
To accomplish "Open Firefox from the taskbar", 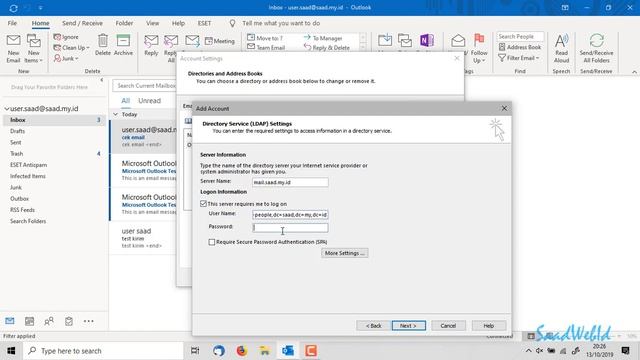I will point(242,351).
